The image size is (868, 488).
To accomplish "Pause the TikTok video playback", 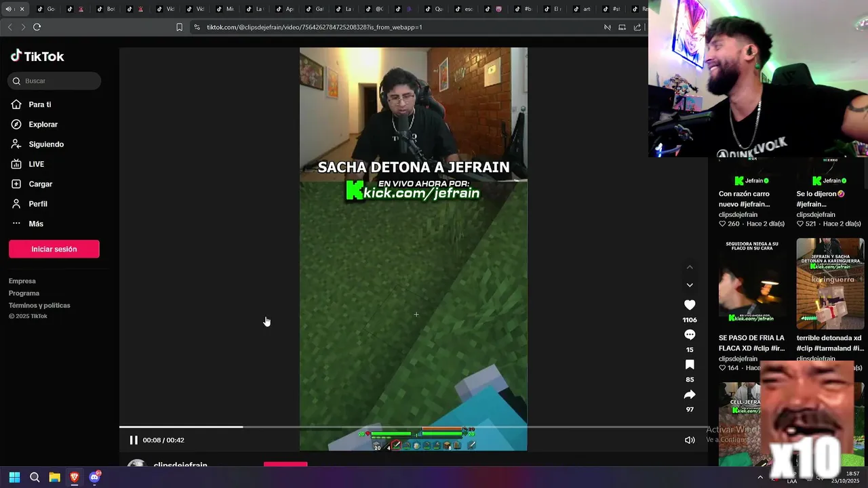I will 134,440.
